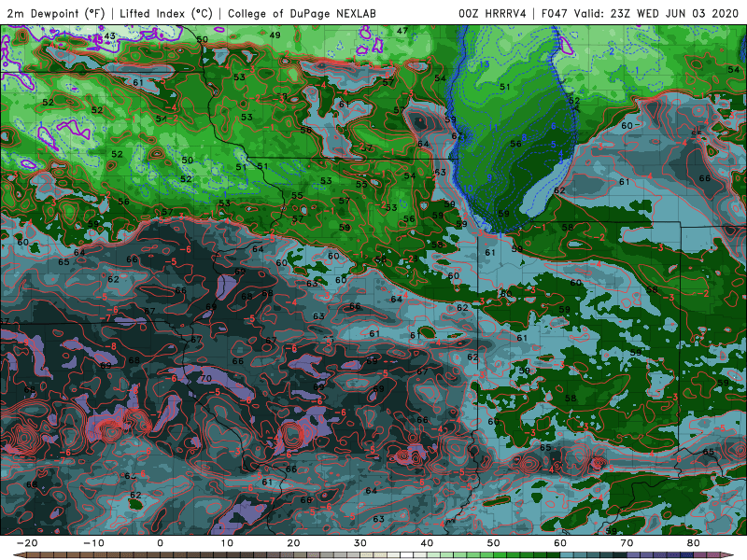Click the -20 label on the color scale

coord(27,543)
